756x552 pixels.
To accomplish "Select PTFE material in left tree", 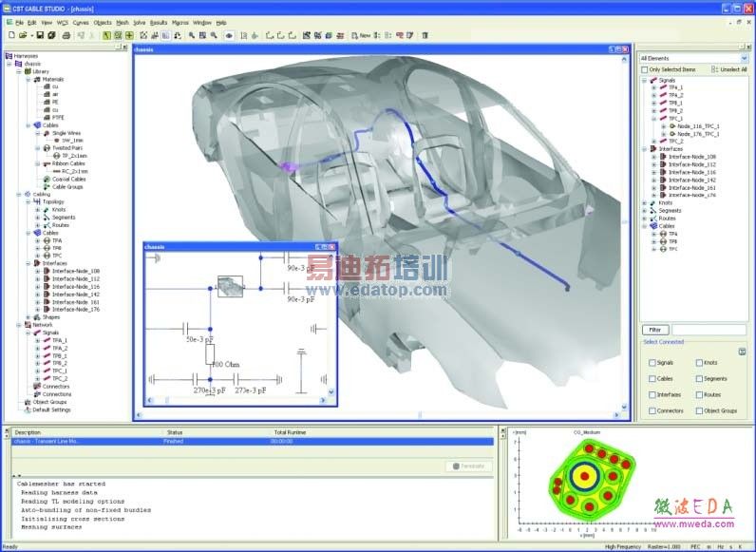I will coord(58,117).
